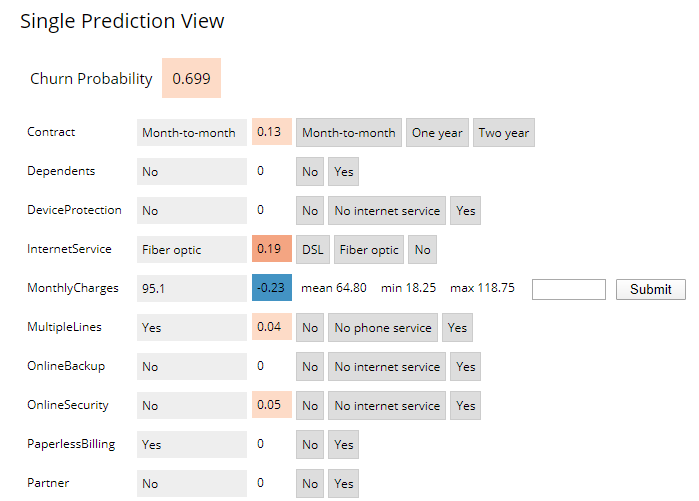Choose DSL for InternetService
The image size is (699, 501).
coord(312,250)
